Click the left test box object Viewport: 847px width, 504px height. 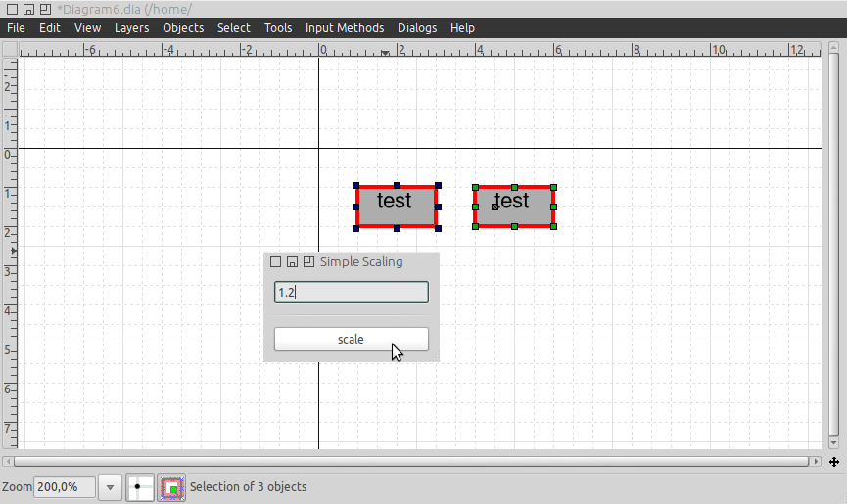[x=397, y=206]
